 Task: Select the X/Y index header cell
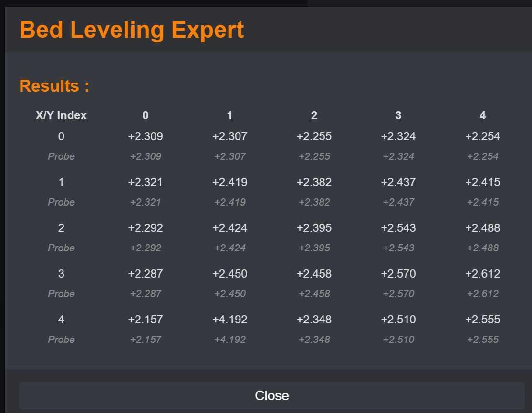click(x=61, y=115)
